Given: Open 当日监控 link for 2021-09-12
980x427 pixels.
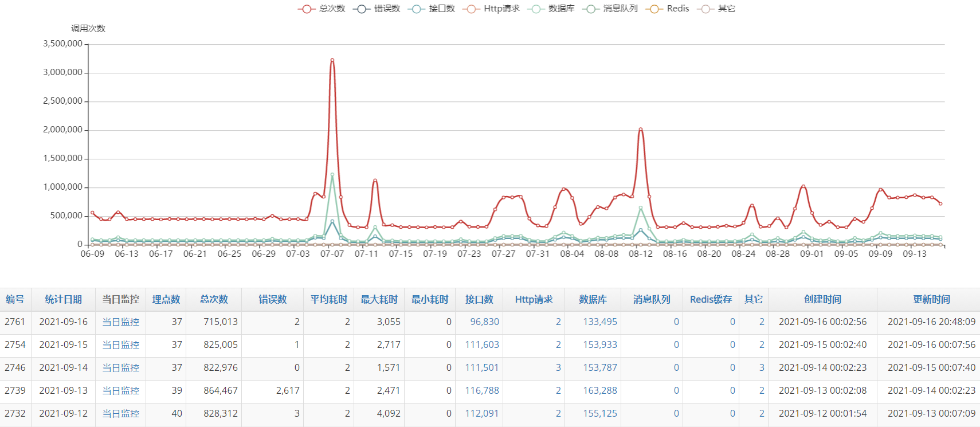Looking at the screenshot, I should 120,414.
